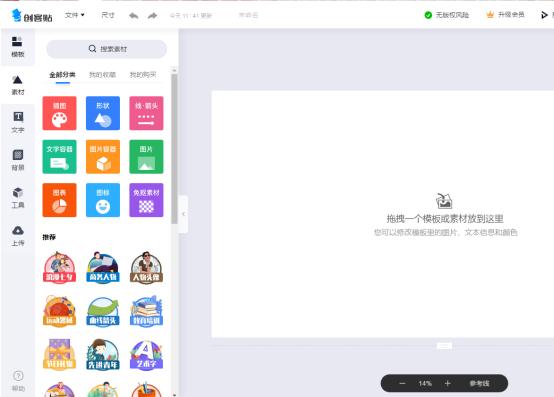The image size is (554, 397).
Task: Select the 浪漫七夕 recommended badge
Action: coord(59,267)
